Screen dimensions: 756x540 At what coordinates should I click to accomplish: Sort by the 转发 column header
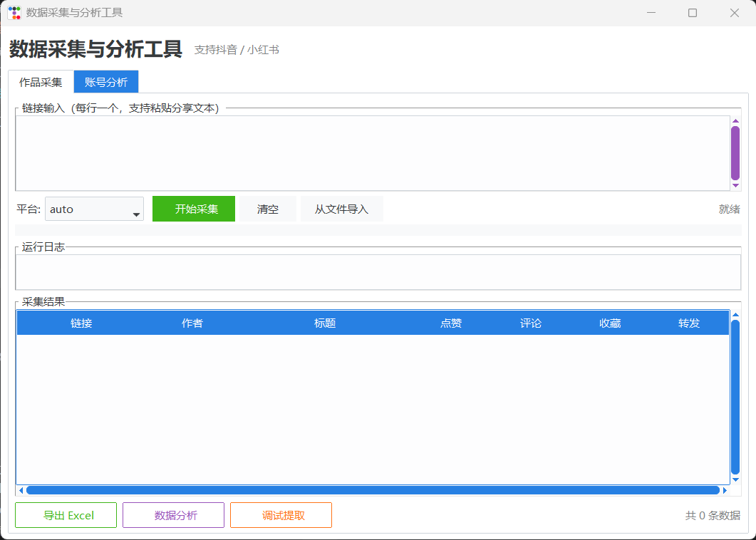coord(689,323)
